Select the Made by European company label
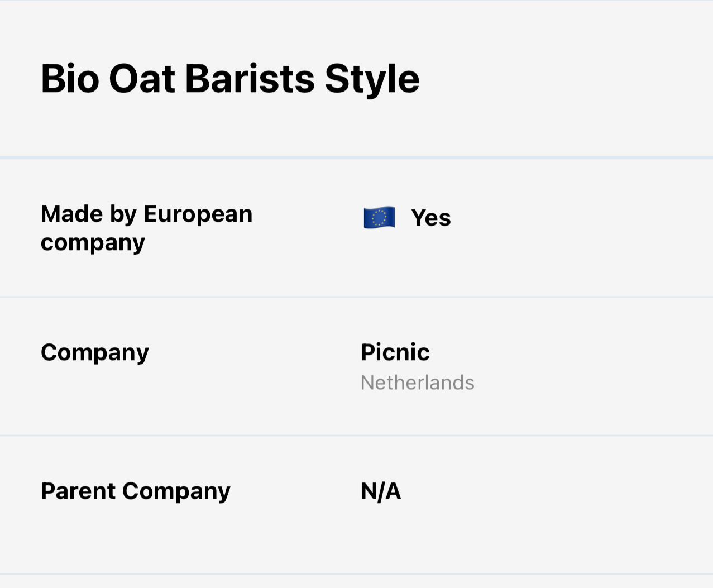Viewport: 713px width, 588px height. pos(146,228)
